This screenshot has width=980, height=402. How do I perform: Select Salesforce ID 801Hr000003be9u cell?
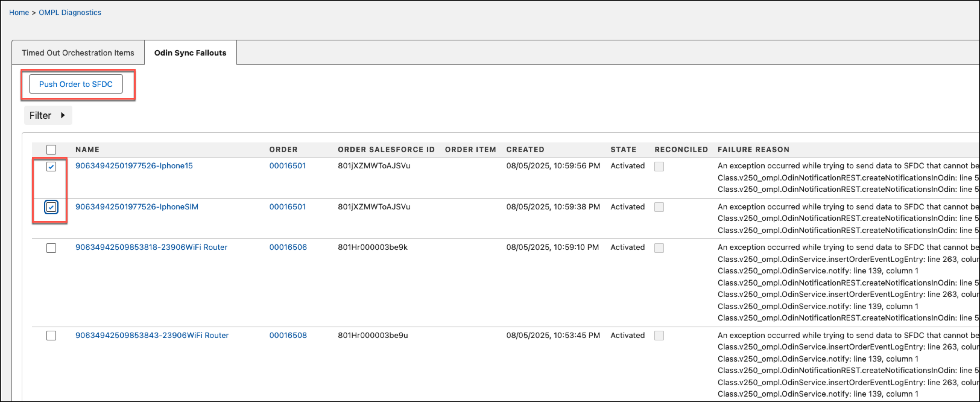373,335
